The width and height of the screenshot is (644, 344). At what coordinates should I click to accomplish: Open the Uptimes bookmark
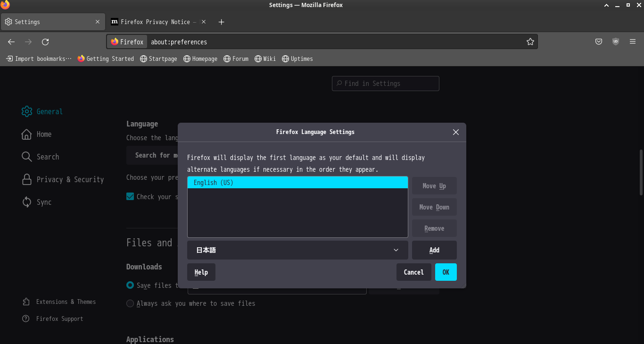point(297,59)
